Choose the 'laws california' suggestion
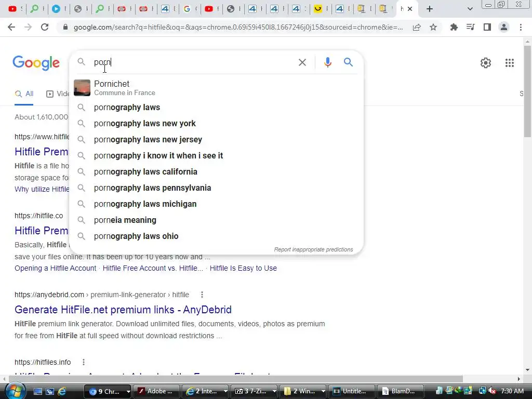 point(216,171)
